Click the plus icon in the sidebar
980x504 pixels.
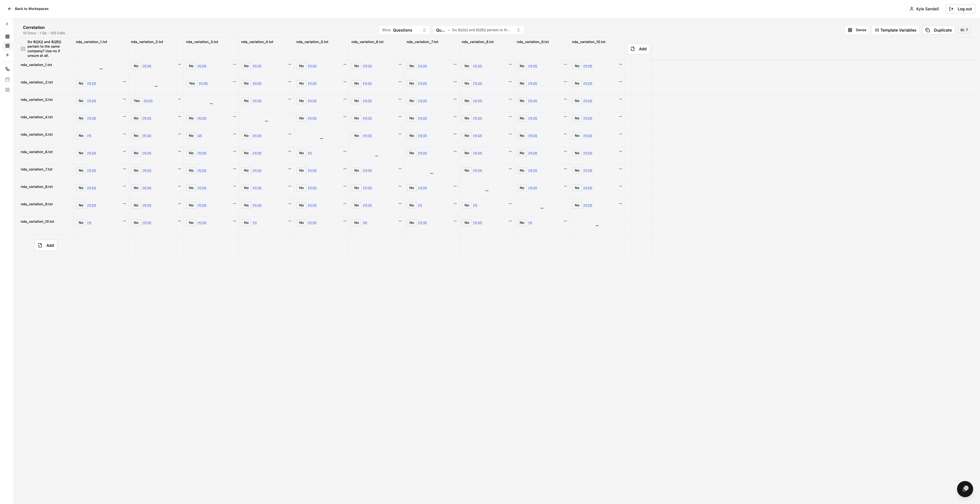(x=7, y=55)
